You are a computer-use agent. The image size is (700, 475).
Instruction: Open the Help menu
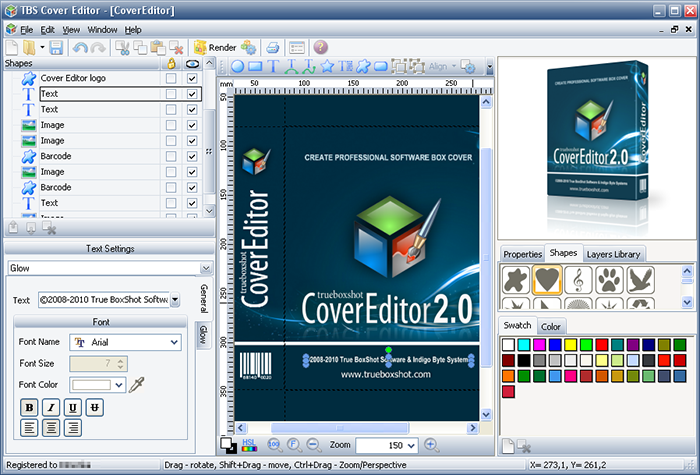pos(133,30)
